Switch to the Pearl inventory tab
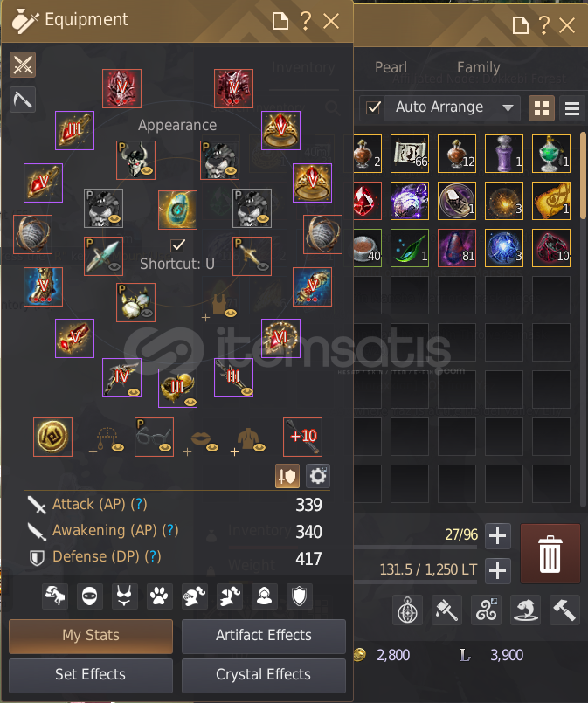Viewport: 588px width, 703px height. [391, 67]
